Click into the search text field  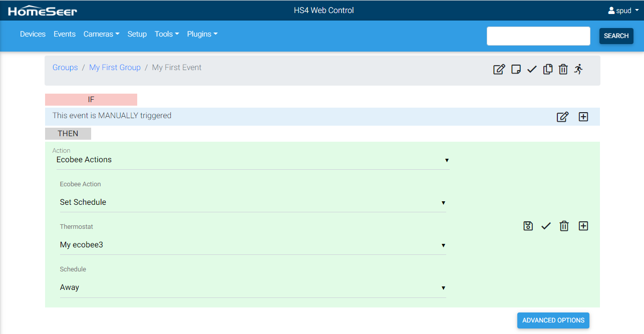point(538,36)
